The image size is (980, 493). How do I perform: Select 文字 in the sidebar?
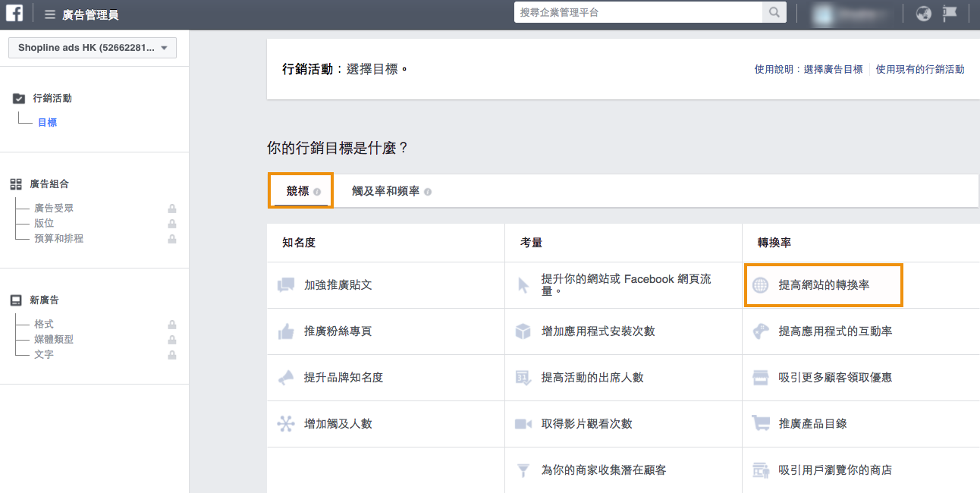44,355
